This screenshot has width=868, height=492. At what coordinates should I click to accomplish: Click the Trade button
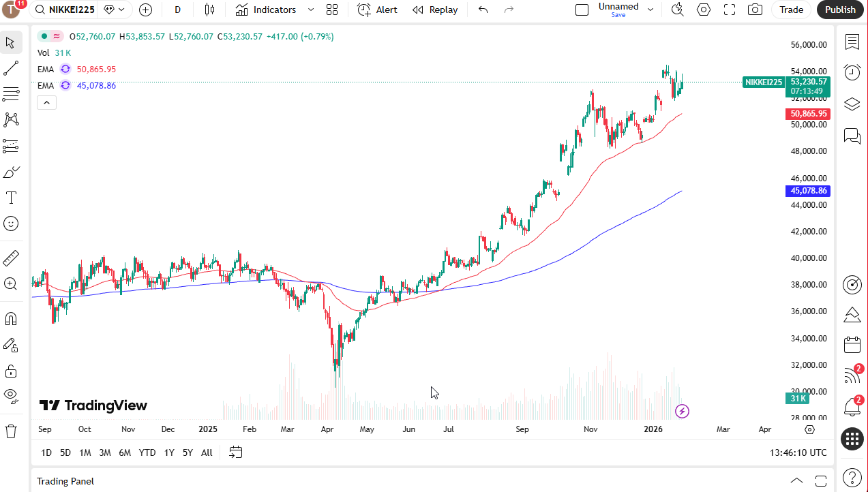tap(792, 10)
